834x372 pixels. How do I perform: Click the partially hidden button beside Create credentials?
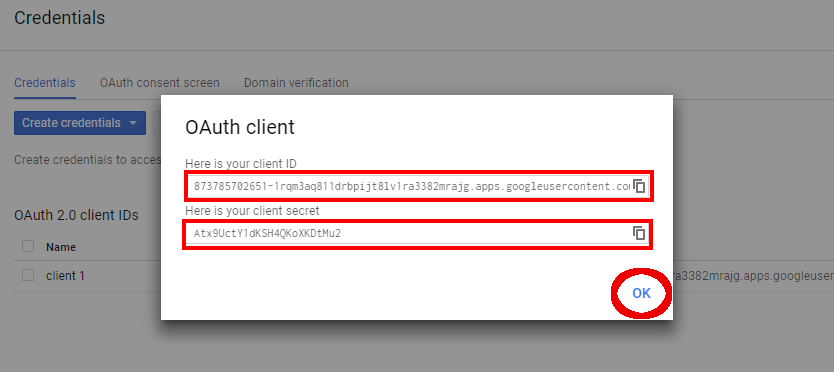click(x=157, y=123)
